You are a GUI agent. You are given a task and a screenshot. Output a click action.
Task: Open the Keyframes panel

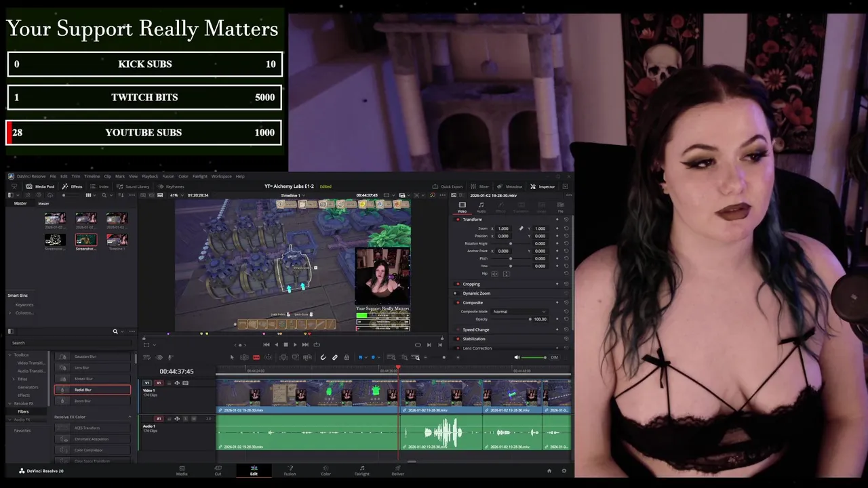[x=171, y=186]
